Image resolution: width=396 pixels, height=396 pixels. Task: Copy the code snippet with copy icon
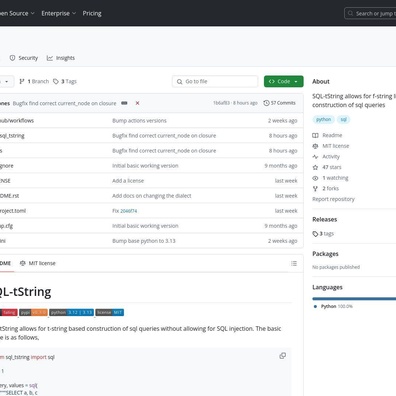click(283, 356)
